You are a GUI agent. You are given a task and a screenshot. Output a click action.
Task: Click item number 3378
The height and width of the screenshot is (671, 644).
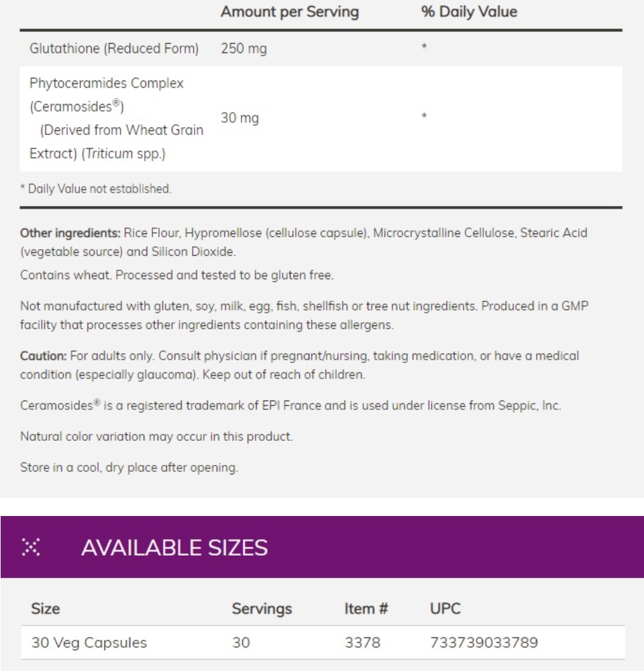(x=362, y=642)
